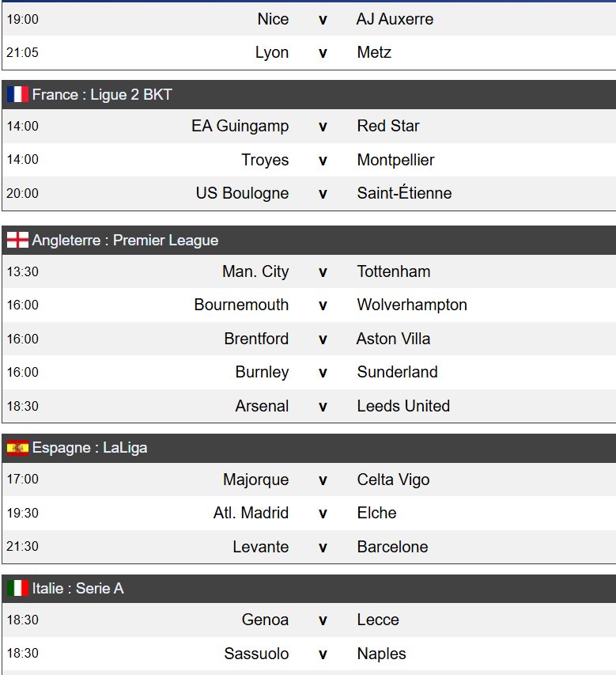
Task: Select Barcelone in the LaLiga list
Action: [x=392, y=548]
